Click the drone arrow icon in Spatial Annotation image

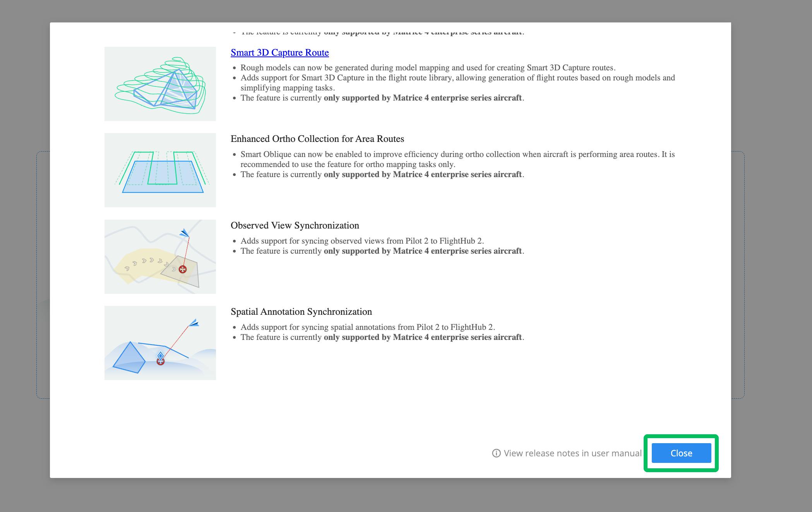pyautogui.click(x=194, y=323)
